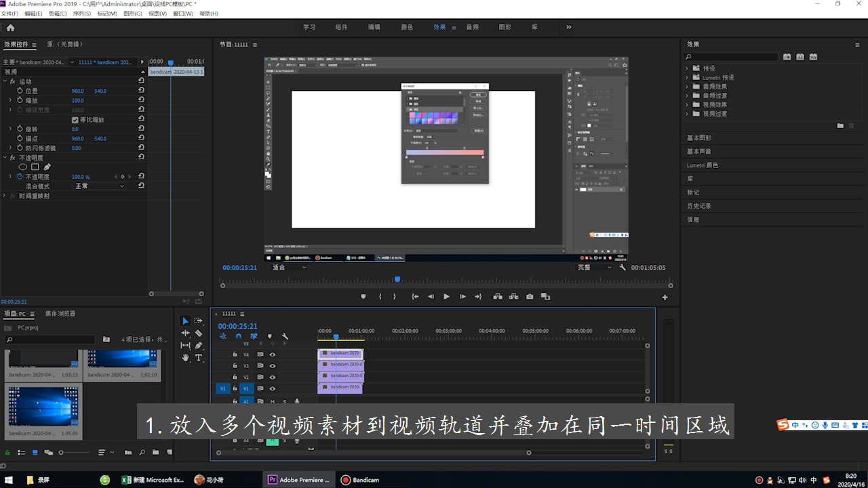Toggle V1 track output eye
The width and height of the screenshot is (868, 488).
pyautogui.click(x=273, y=388)
